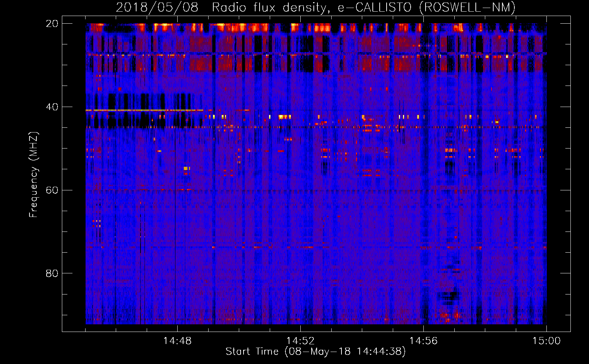589x364 pixels.
Task: Click the 14:56 time tick label
Action: [423, 341]
